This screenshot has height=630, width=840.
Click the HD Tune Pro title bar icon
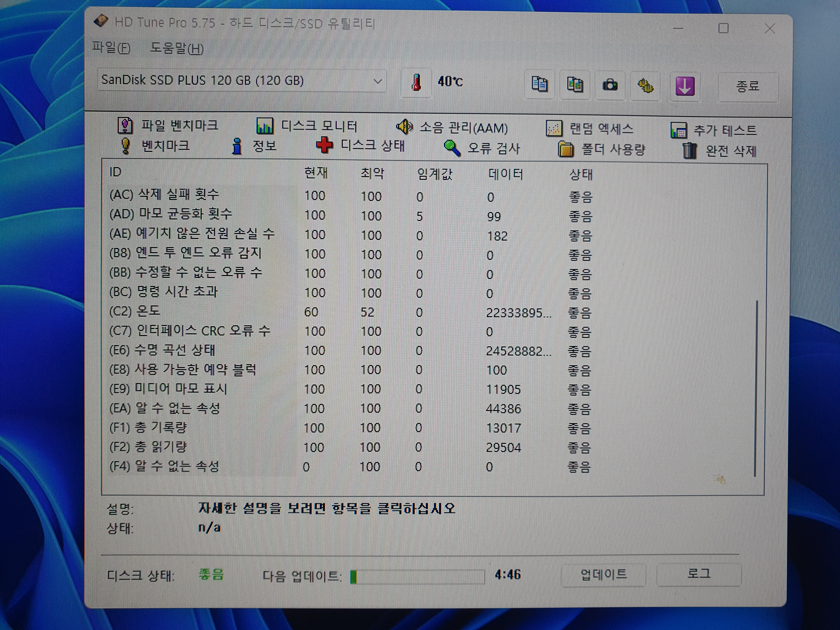101,20
